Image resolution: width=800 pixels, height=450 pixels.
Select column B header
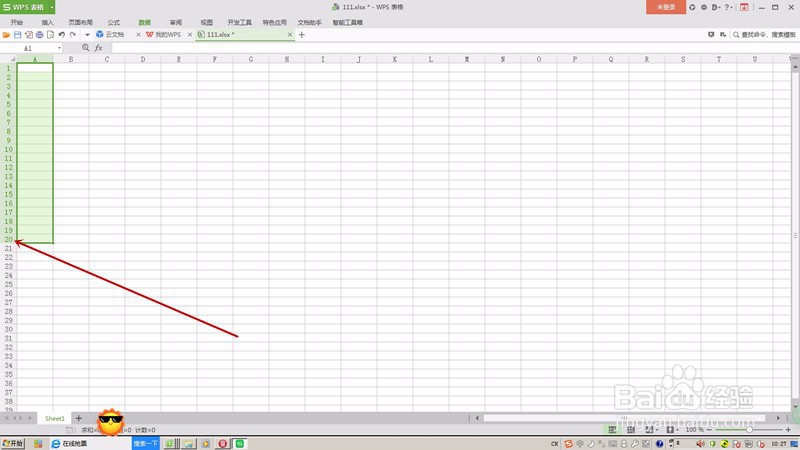pyautogui.click(x=71, y=59)
